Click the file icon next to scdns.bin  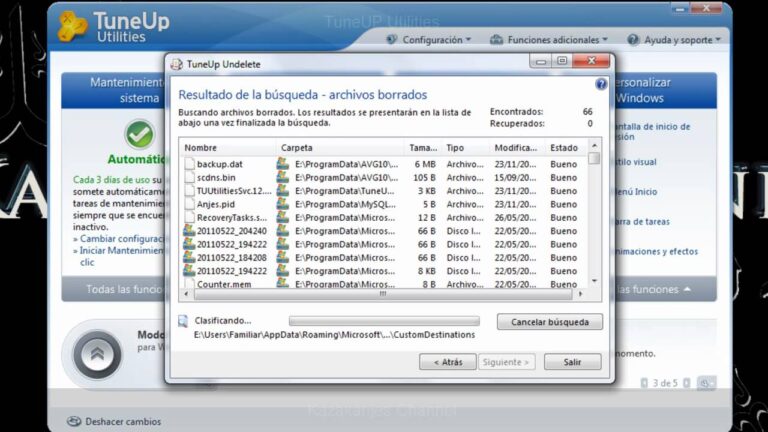(189, 177)
